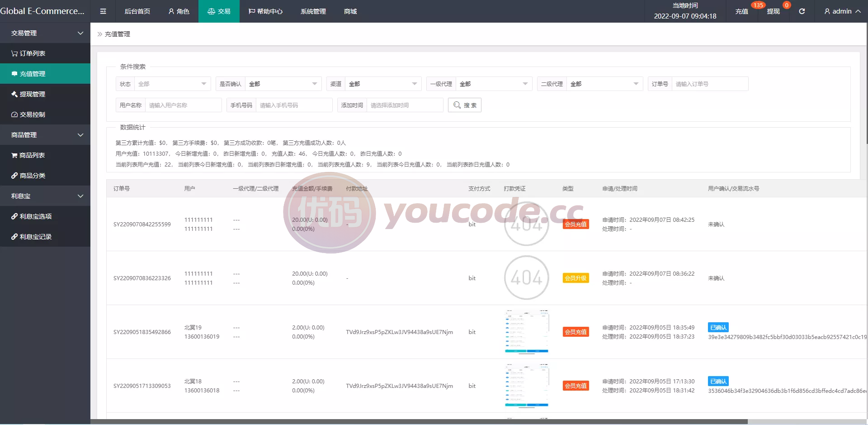
Task: Click the 搜索 button
Action: coord(465,105)
